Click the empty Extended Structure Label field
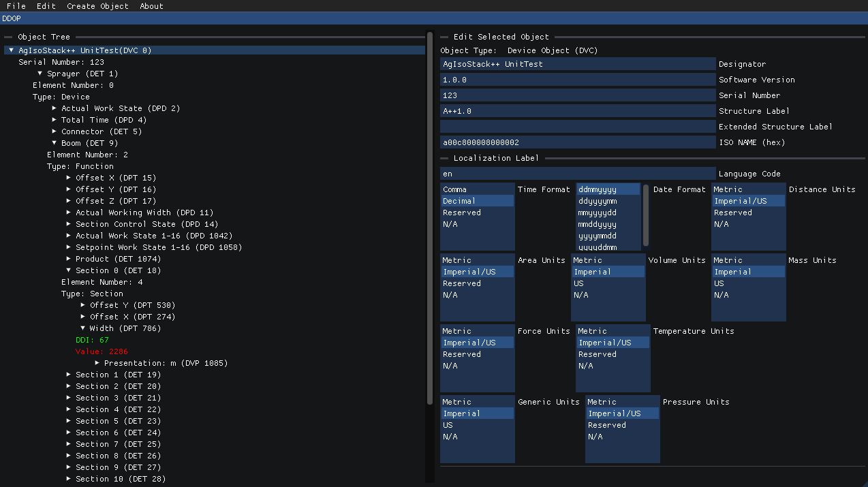The image size is (868, 487). tap(578, 127)
